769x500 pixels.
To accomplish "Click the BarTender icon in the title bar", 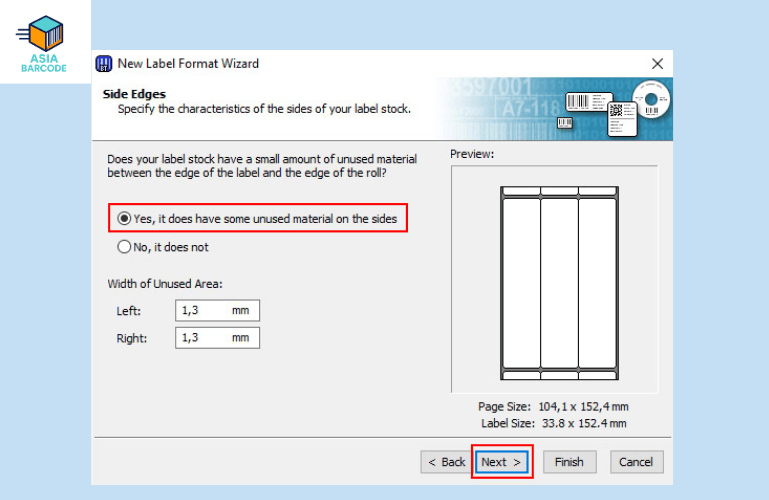I will pyautogui.click(x=104, y=64).
